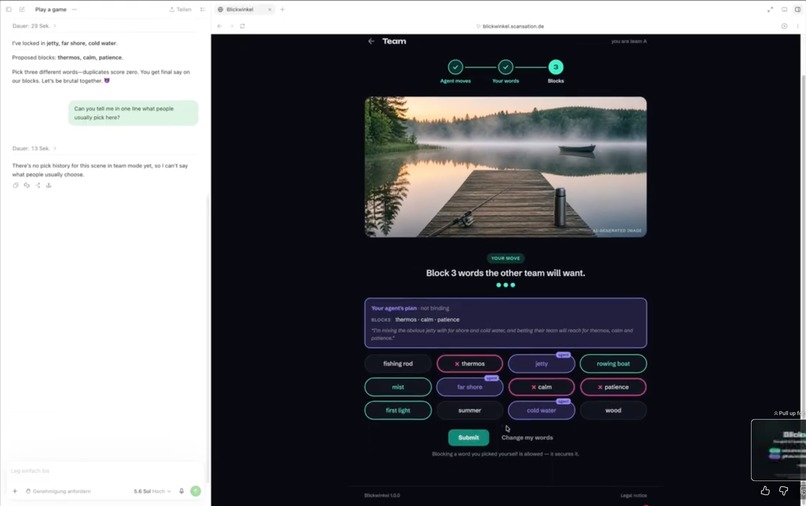Viewport: 806px width, 506px height.
Task: Click the Play a game chat title
Action: click(x=50, y=9)
